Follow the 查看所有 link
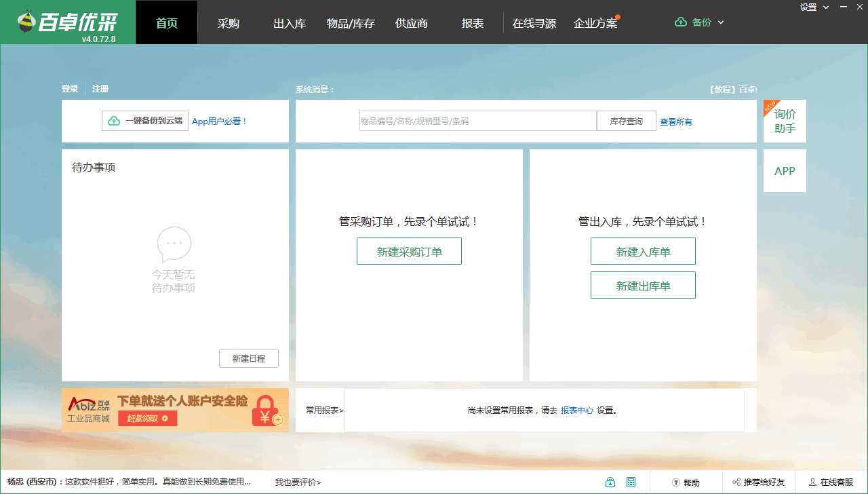Image resolution: width=868 pixels, height=494 pixels. pyautogui.click(x=676, y=122)
